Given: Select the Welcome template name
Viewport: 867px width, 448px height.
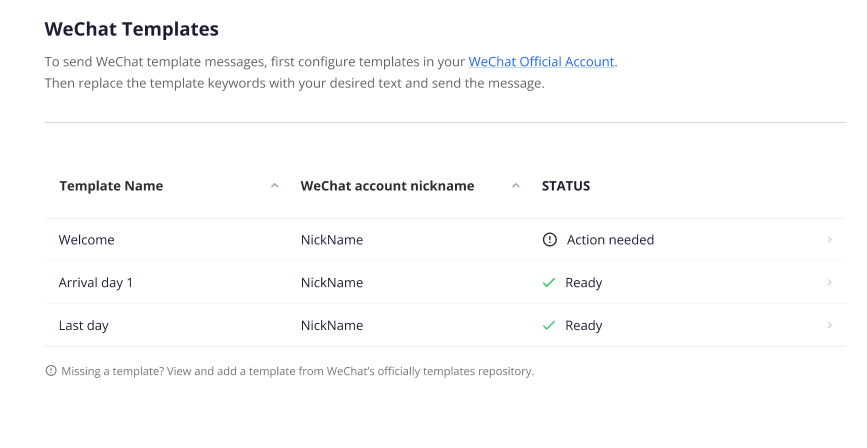Looking at the screenshot, I should click(86, 239).
